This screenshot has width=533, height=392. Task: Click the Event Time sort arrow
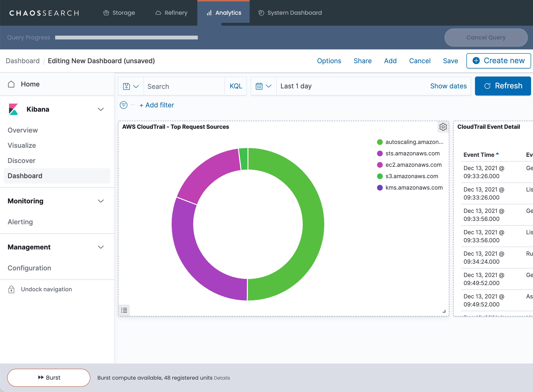tap(497, 154)
